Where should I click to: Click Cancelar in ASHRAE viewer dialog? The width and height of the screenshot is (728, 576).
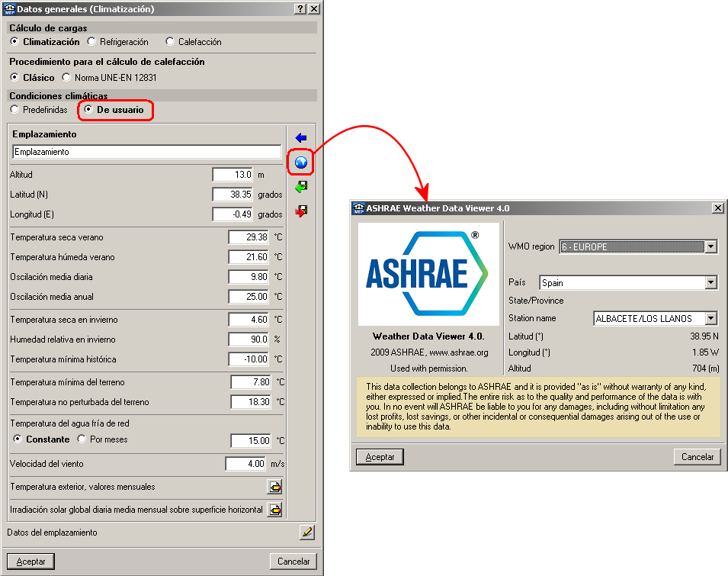[x=698, y=457]
